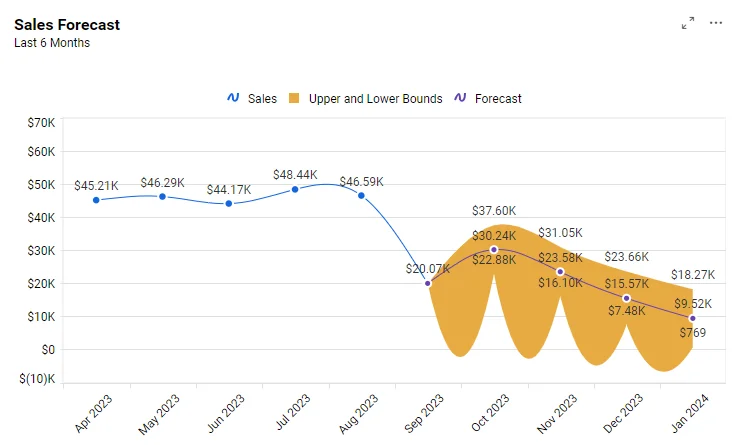Click the $(10)K y-axis label

point(37,379)
